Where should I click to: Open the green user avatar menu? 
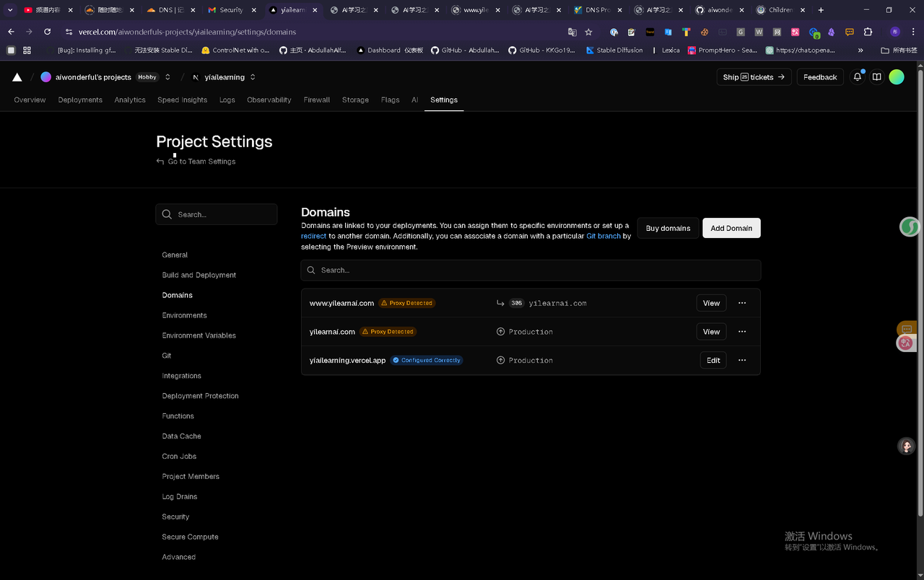coord(897,77)
